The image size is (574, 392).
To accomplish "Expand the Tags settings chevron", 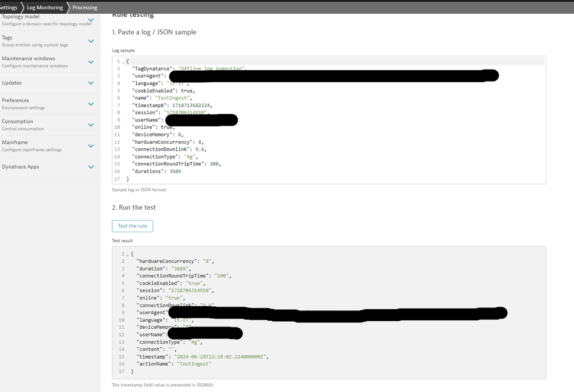I will click(91, 41).
